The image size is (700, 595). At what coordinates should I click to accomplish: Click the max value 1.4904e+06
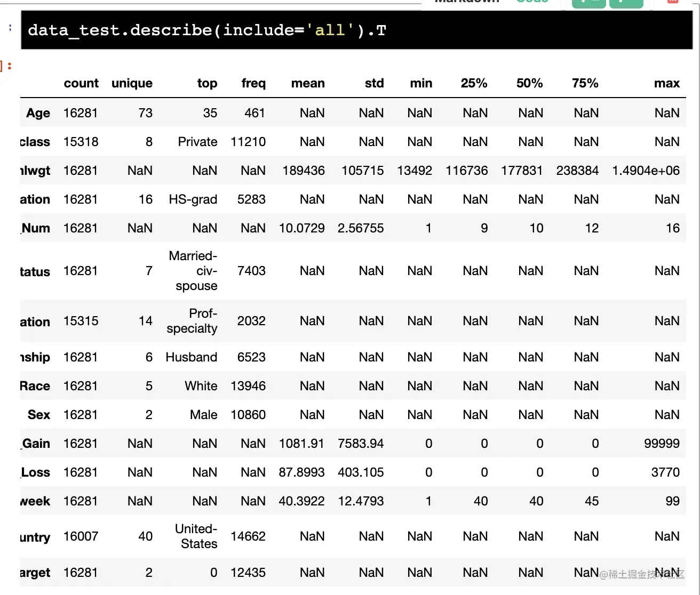coord(646,171)
